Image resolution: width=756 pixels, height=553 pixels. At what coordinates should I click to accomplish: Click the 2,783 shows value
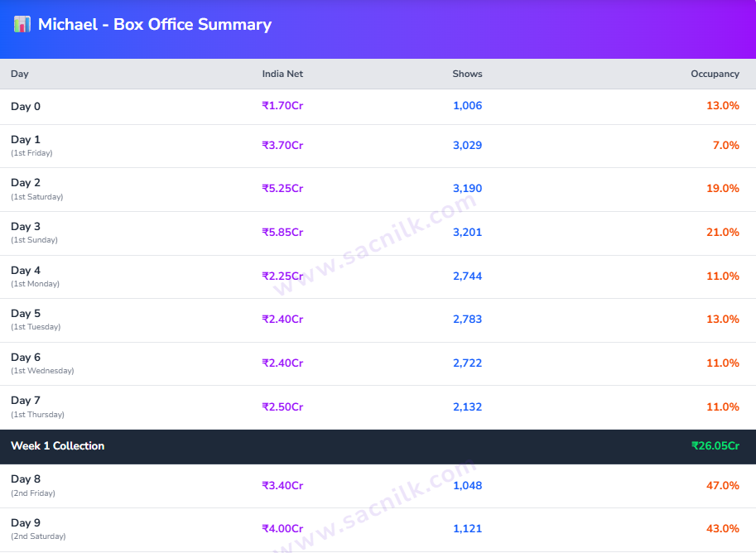[x=467, y=320]
